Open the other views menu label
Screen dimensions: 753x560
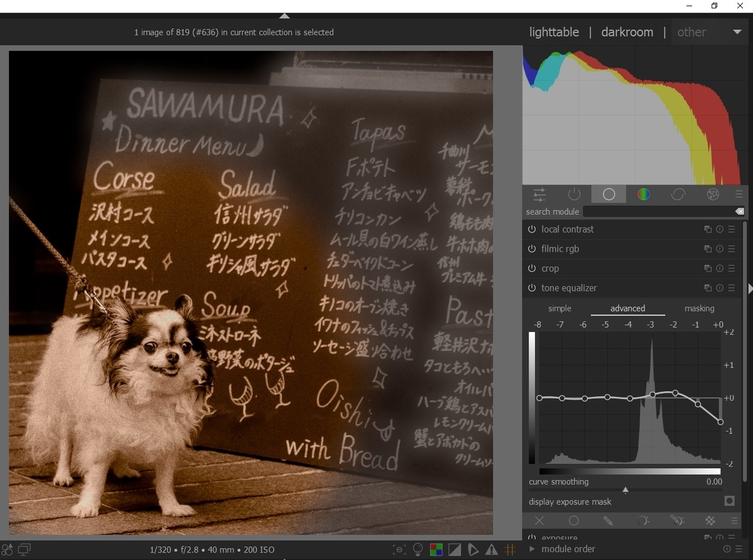tap(692, 32)
